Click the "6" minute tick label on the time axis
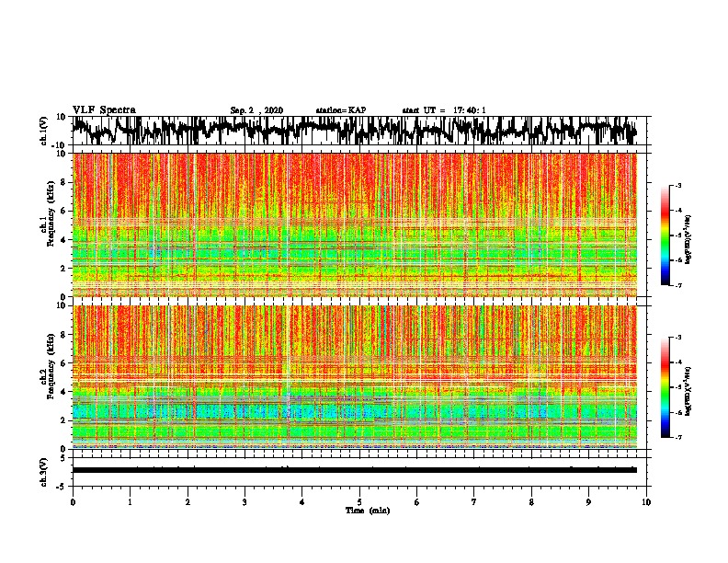728x563 pixels. (417, 502)
